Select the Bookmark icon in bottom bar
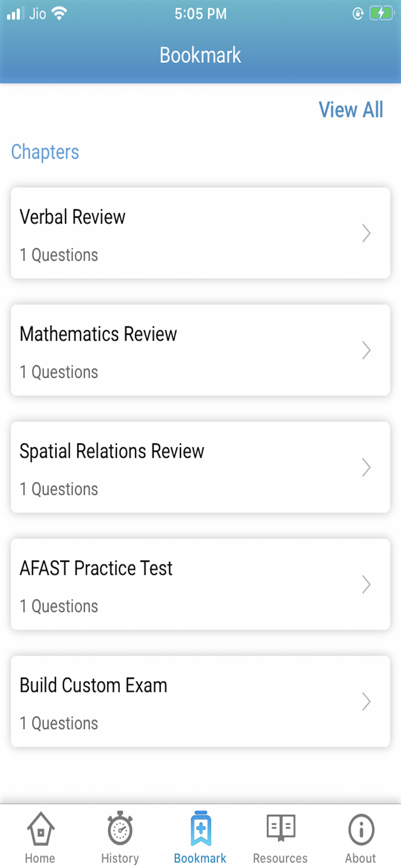Viewport: 401px width, 868px height. click(200, 830)
